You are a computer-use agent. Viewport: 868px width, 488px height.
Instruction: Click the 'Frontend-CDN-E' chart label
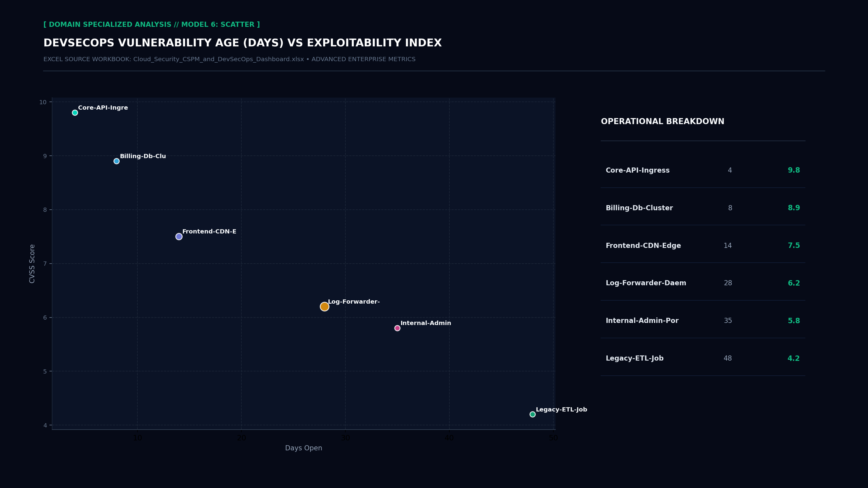coord(209,231)
